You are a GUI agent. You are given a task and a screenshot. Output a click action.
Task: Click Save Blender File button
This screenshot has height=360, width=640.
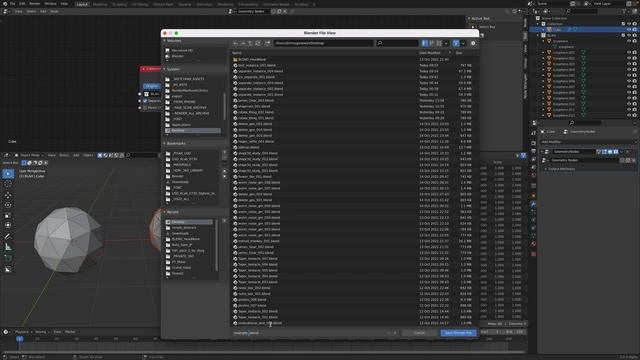(458, 333)
